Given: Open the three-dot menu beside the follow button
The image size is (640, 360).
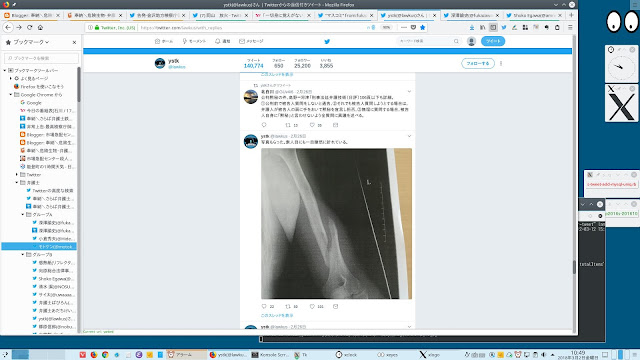Looking at the screenshot, I should click(501, 64).
